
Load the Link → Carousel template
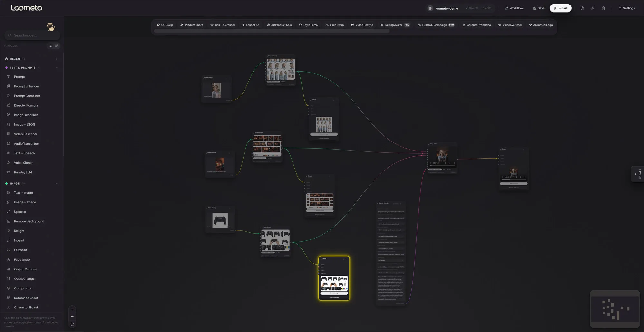tap(223, 25)
